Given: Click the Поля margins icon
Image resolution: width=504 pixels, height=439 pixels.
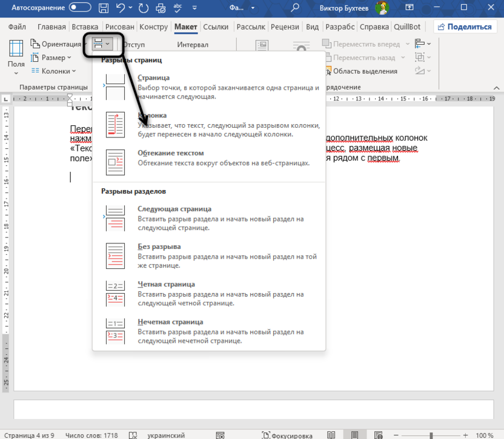Looking at the screenshot, I should [16, 56].
